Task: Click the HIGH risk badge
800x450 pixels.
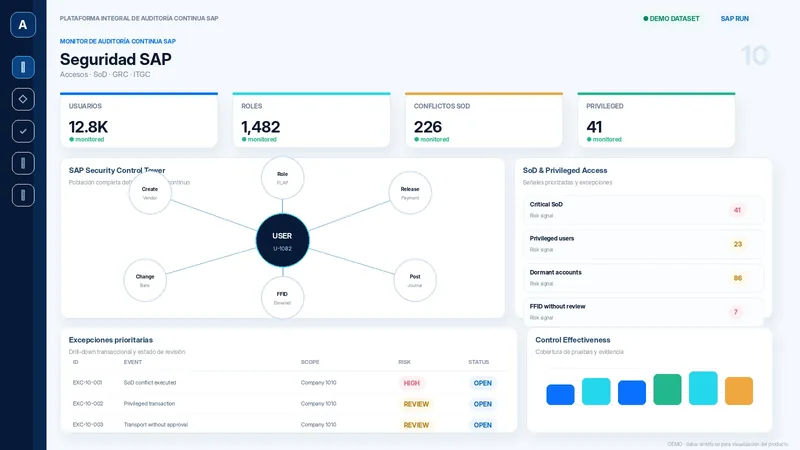Action: 412,383
